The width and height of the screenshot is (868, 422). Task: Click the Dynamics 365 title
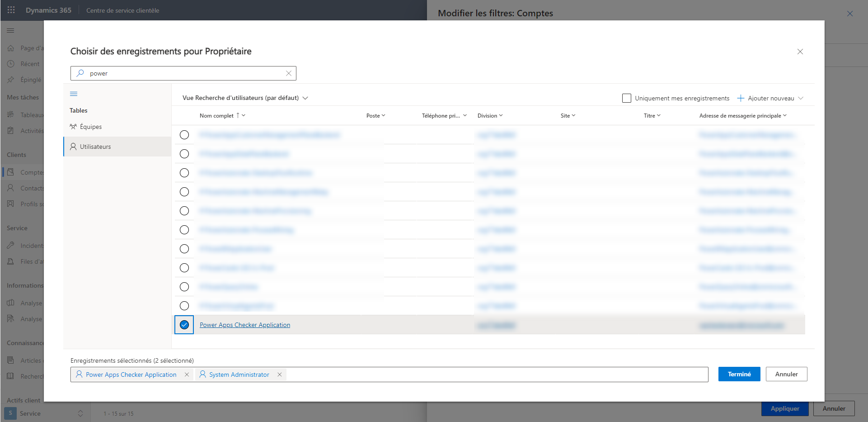[48, 10]
